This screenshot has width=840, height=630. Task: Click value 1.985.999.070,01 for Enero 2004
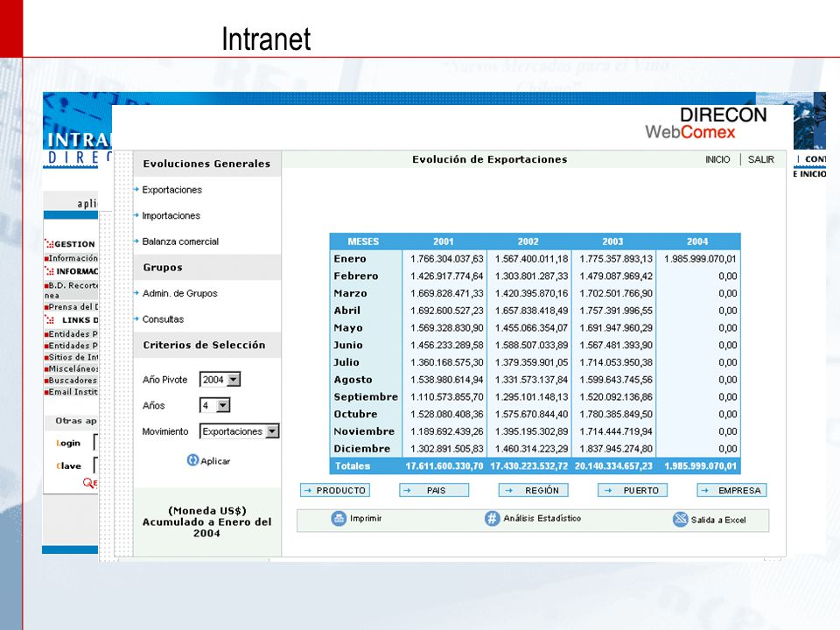pos(701,259)
